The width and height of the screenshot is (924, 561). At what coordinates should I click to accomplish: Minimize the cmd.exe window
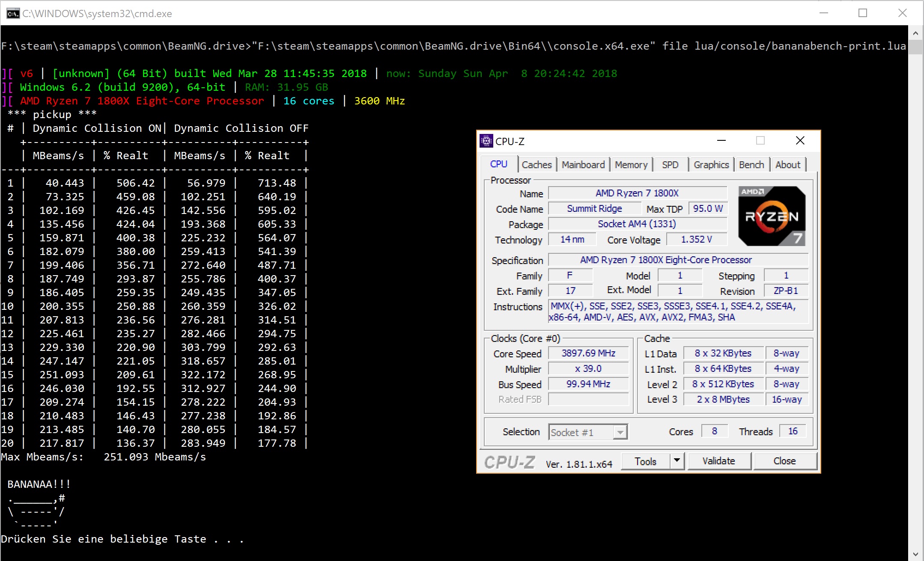(x=824, y=13)
